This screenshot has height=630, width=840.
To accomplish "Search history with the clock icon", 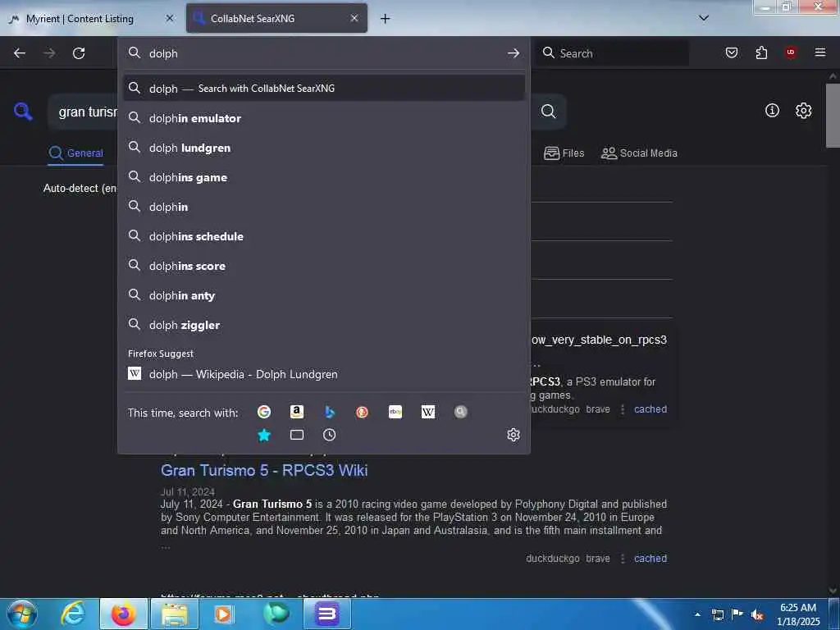I will point(330,435).
